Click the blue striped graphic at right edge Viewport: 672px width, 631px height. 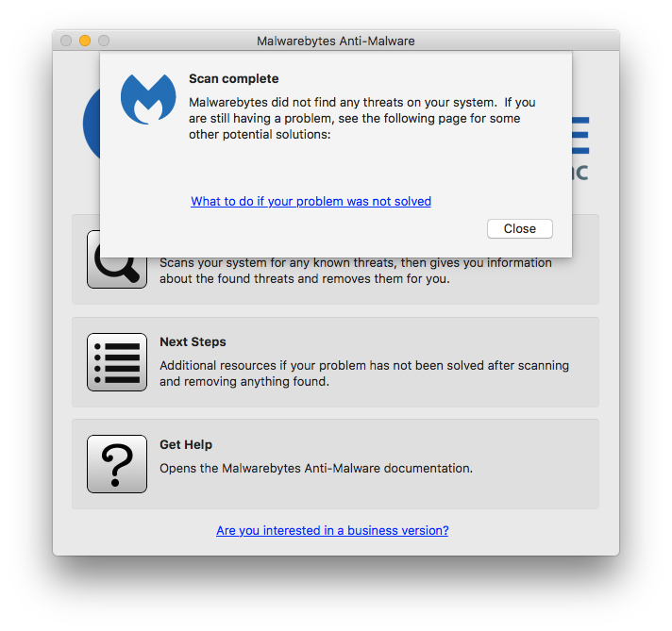(x=580, y=136)
